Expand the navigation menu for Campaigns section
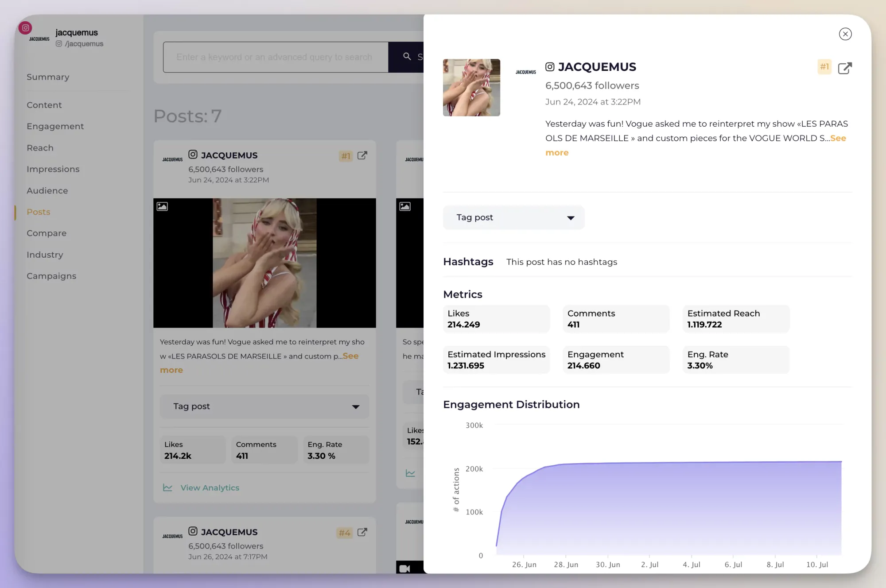Viewport: 886px width, 588px height. click(52, 275)
